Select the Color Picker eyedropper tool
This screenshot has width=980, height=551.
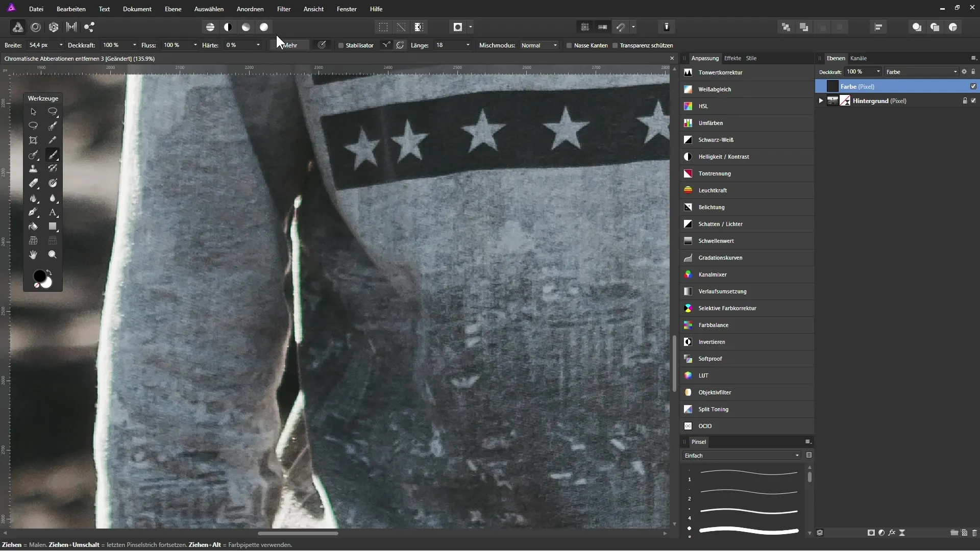tap(53, 140)
